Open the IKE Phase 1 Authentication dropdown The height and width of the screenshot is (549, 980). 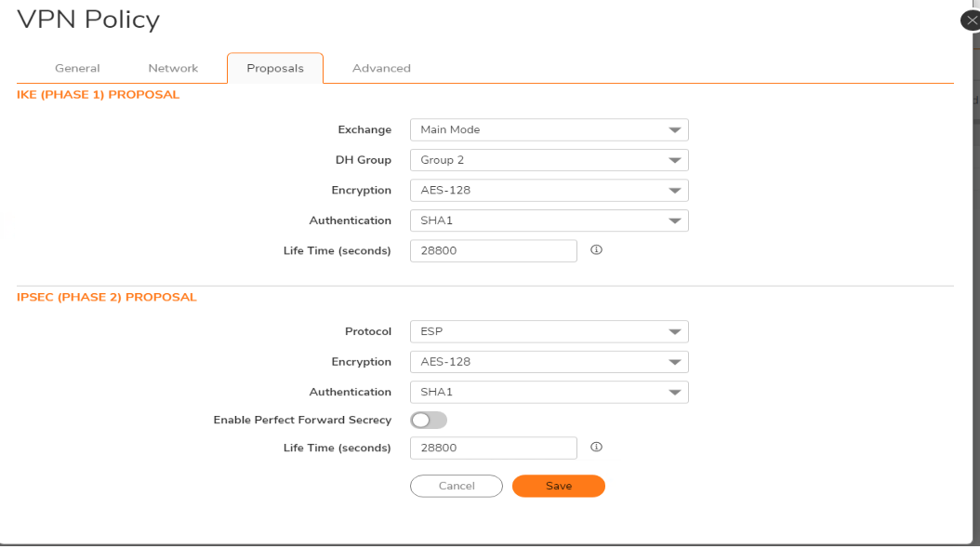[550, 221]
